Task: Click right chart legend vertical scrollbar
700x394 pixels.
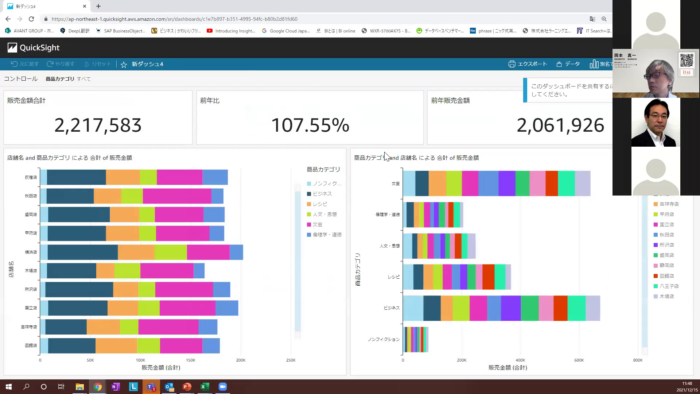Action: click(x=645, y=271)
